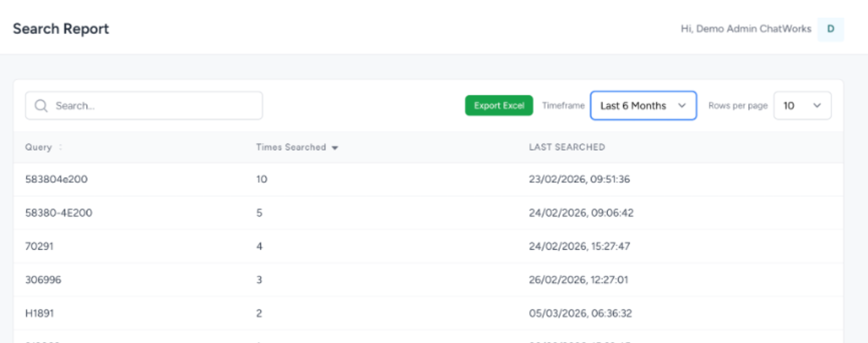Click the Timeframe label
The image size is (868, 343).
[x=563, y=105]
